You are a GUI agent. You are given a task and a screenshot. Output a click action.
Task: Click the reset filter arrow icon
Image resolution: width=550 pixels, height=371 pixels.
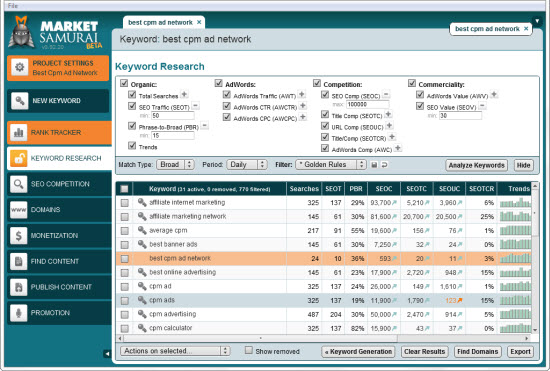pyautogui.click(x=384, y=165)
